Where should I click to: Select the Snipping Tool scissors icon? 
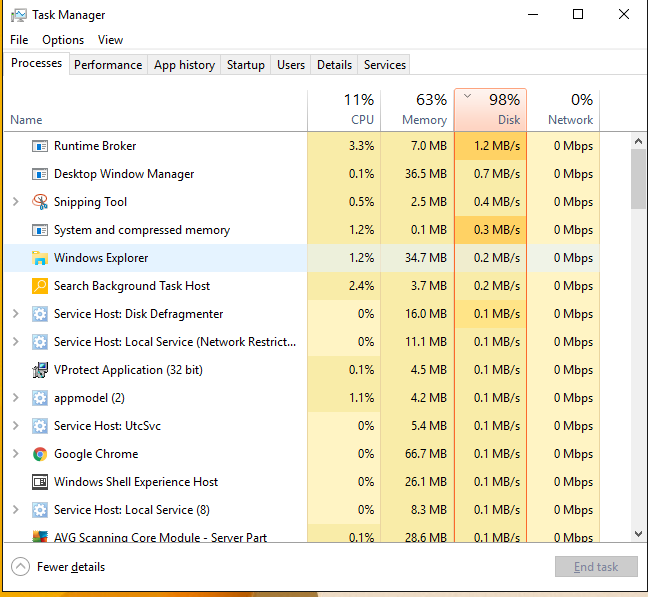click(40, 202)
